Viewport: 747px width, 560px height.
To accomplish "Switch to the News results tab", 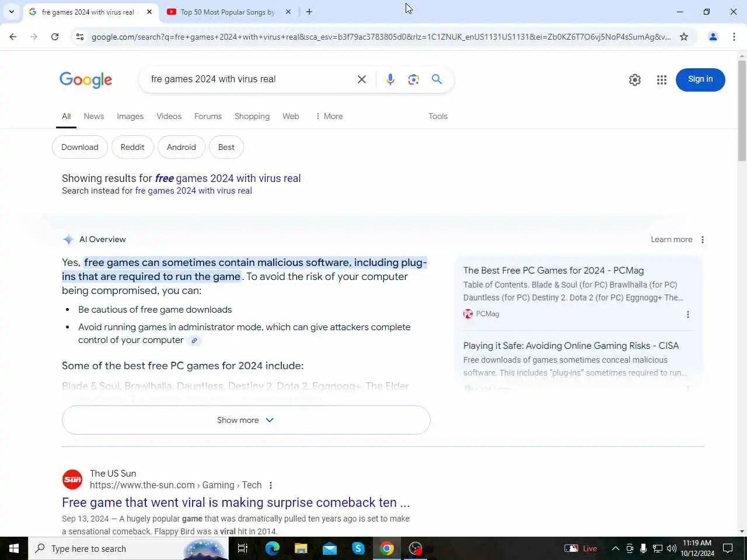I will pyautogui.click(x=94, y=117).
